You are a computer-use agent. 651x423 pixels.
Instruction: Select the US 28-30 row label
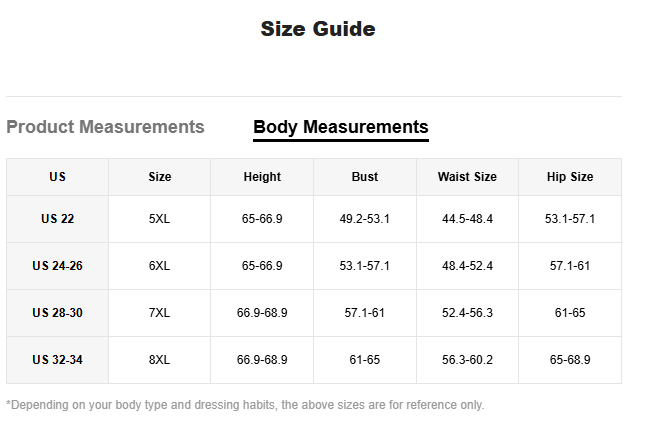(57, 313)
